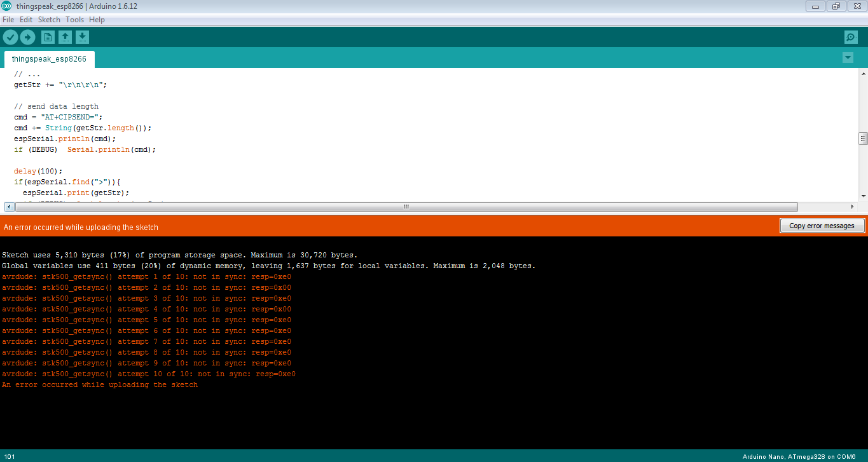The image size is (868, 462).
Task: Click the vertical scrollbar up arrow in editor
Action: point(863,73)
